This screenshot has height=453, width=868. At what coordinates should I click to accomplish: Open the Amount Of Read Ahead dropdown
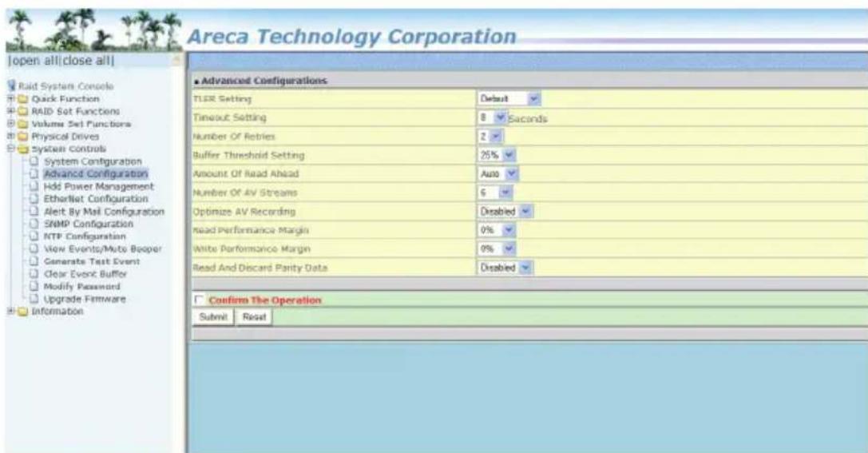497,174
